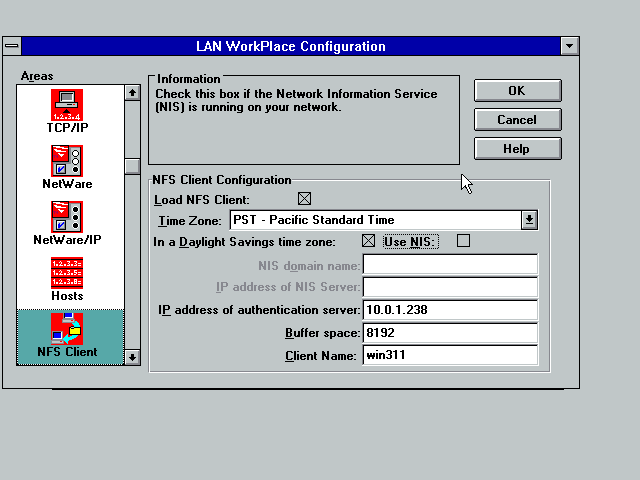Click the Cancel button

point(518,120)
